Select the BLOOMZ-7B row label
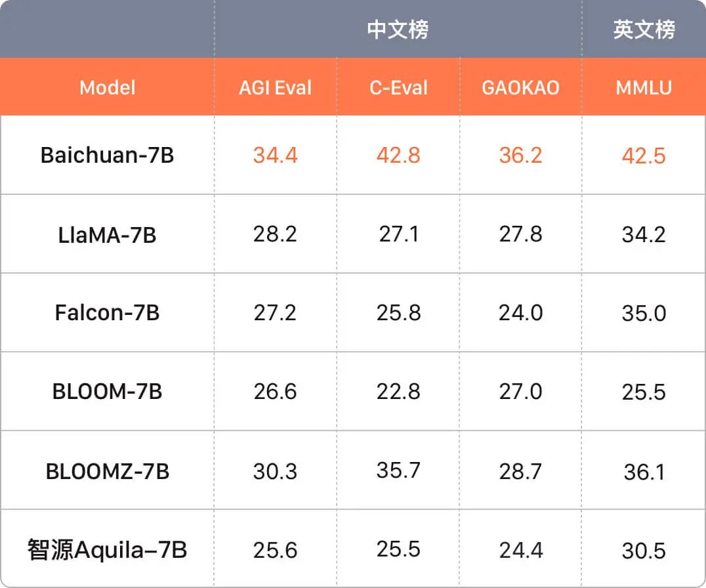The width and height of the screenshot is (706, 588). 107,471
